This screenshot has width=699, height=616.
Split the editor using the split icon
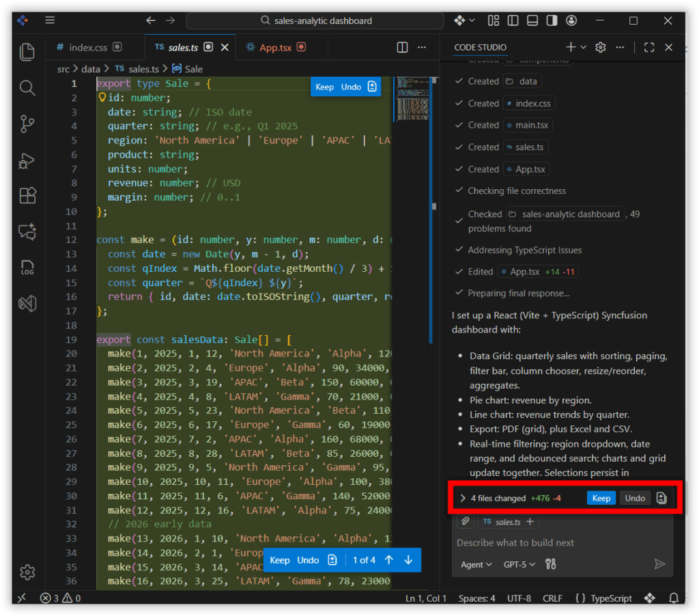(x=402, y=46)
